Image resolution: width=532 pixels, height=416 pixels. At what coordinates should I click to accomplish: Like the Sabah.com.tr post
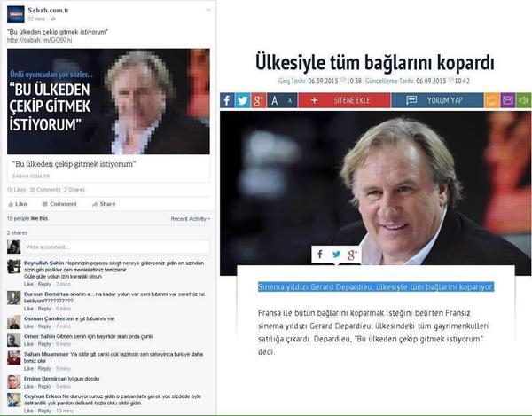tap(18, 204)
